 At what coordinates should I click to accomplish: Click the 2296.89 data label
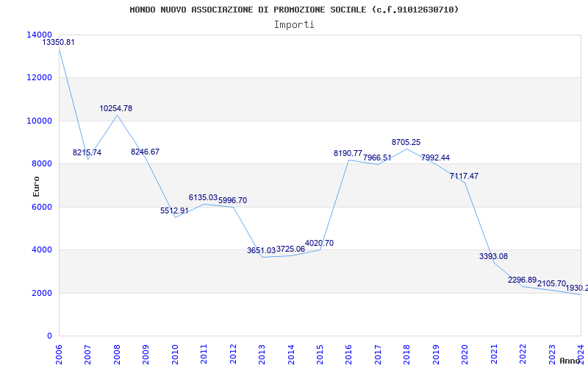[x=523, y=280]
